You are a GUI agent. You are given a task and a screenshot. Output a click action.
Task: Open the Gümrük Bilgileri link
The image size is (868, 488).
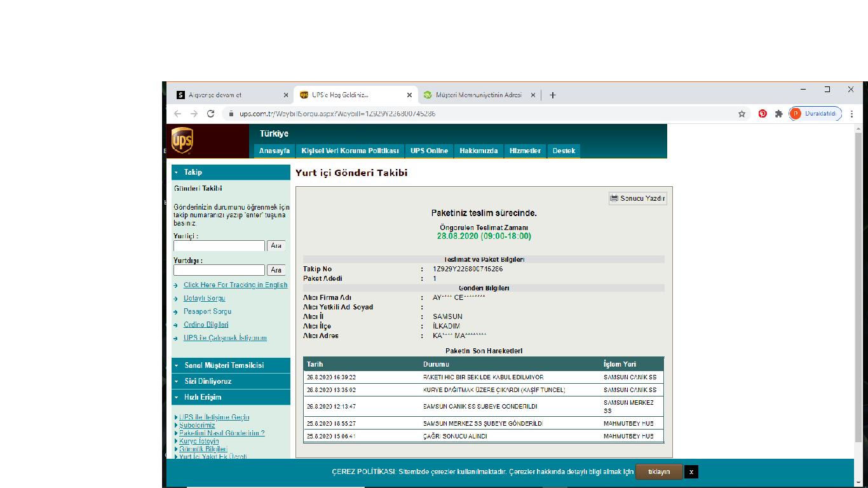(x=203, y=449)
